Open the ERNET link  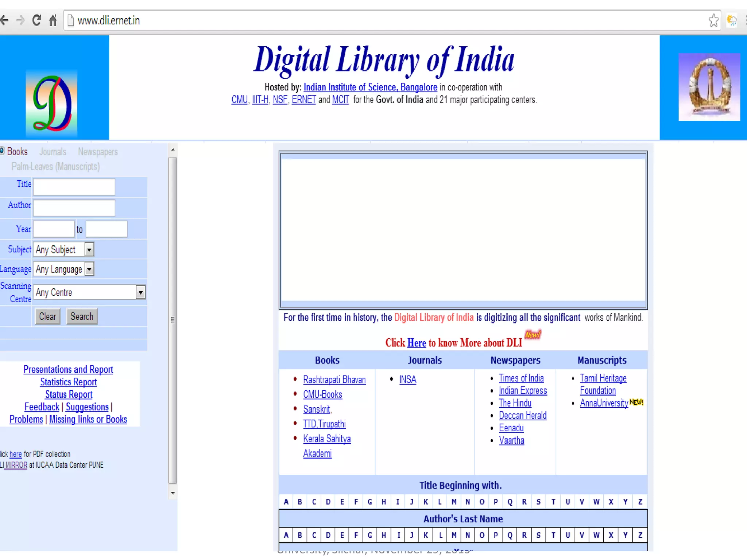point(303,100)
